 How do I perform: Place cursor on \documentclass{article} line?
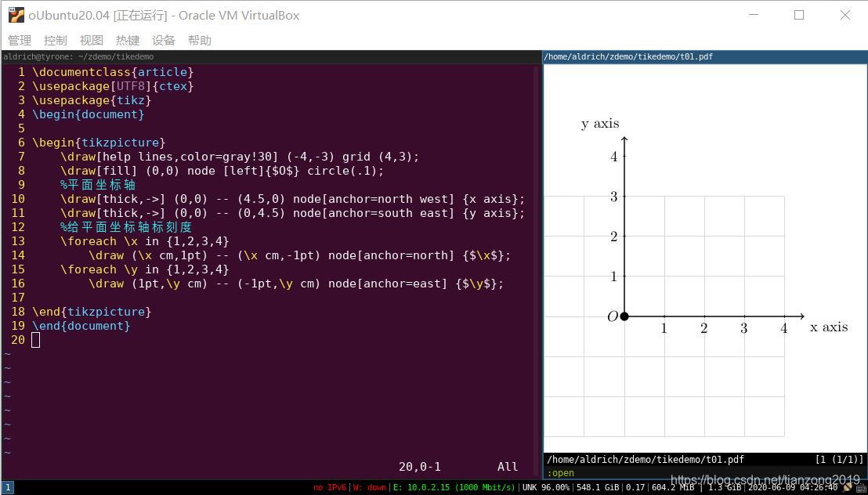pos(113,72)
